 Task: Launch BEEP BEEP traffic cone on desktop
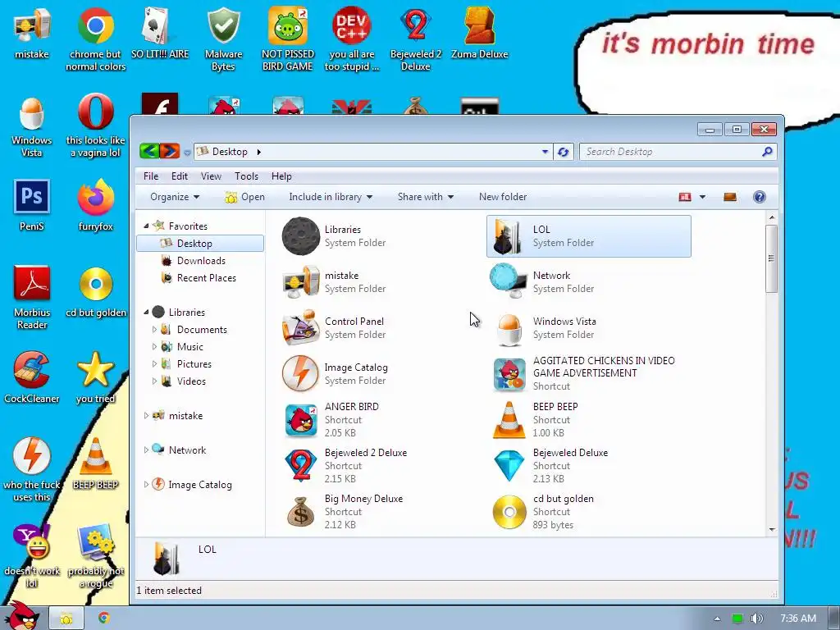point(95,463)
